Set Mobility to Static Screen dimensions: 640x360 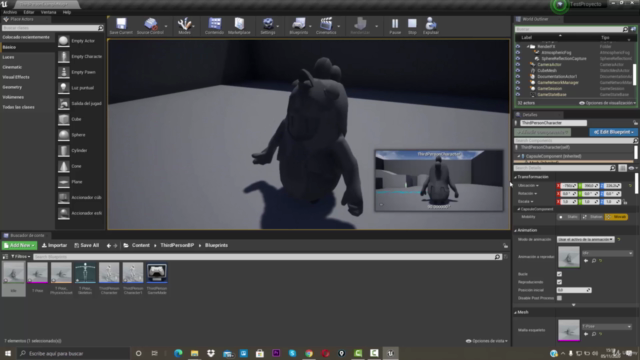(x=569, y=217)
